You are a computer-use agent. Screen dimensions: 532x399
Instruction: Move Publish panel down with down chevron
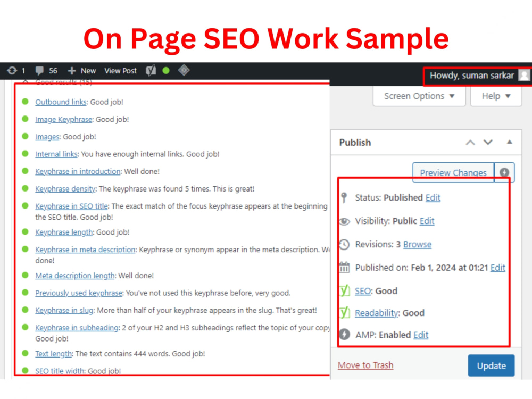click(x=488, y=142)
